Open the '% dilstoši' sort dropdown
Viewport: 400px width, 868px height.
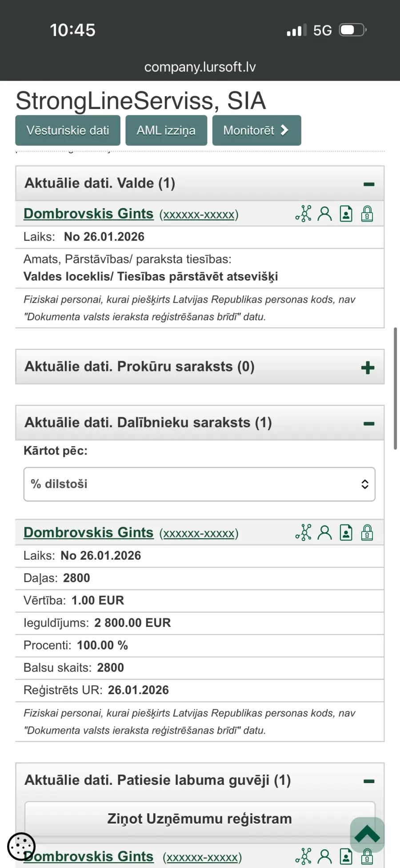pos(200,484)
